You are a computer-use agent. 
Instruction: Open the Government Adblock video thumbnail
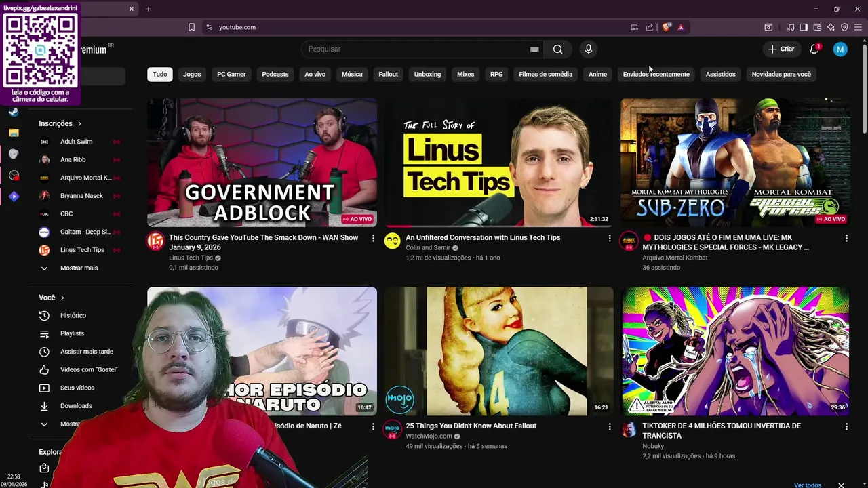tap(262, 163)
